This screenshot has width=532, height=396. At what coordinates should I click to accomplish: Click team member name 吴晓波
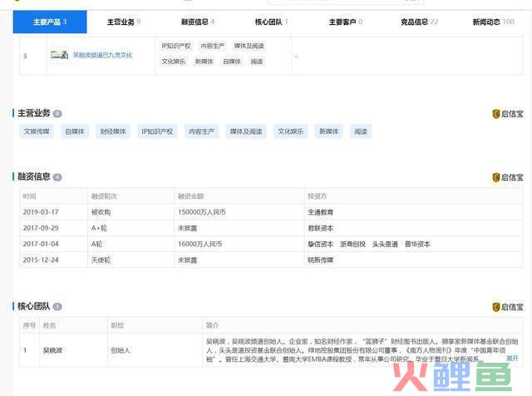pyautogui.click(x=52, y=350)
